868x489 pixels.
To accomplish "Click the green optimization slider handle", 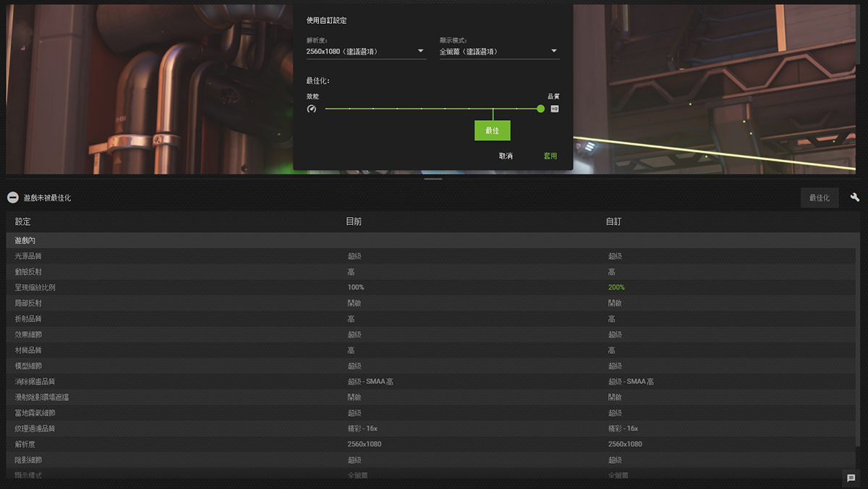I will click(541, 109).
